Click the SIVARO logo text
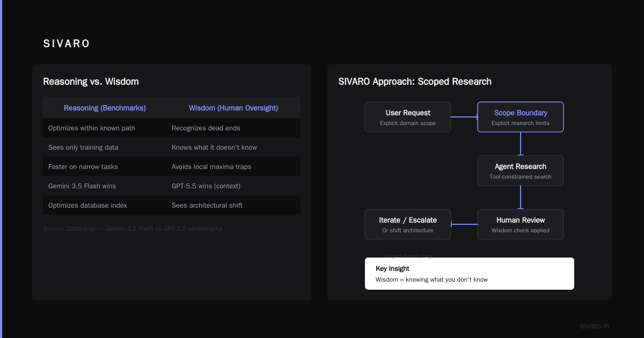The width and height of the screenshot is (644, 338). click(x=67, y=44)
